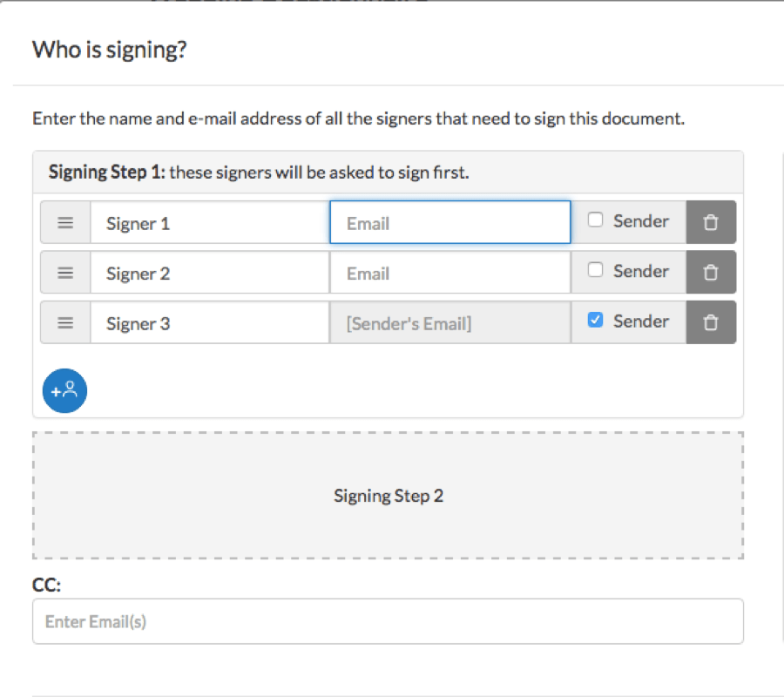Select the Signer 3 name field
784x697 pixels.
click(x=209, y=323)
